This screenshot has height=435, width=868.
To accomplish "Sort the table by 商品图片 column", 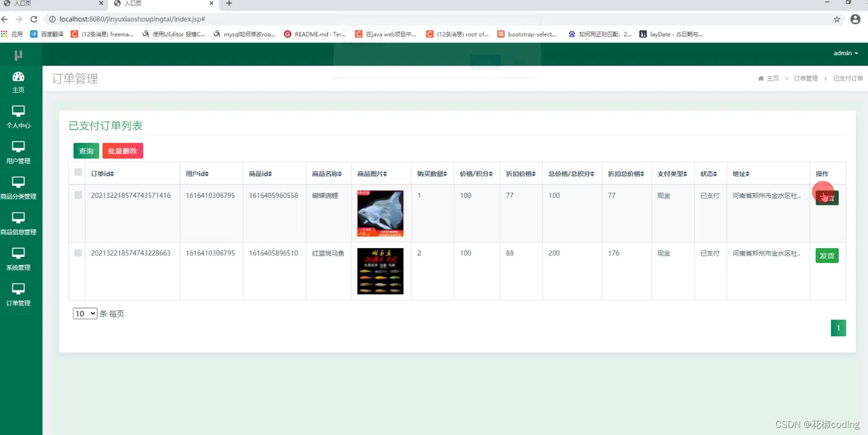I will click(373, 174).
